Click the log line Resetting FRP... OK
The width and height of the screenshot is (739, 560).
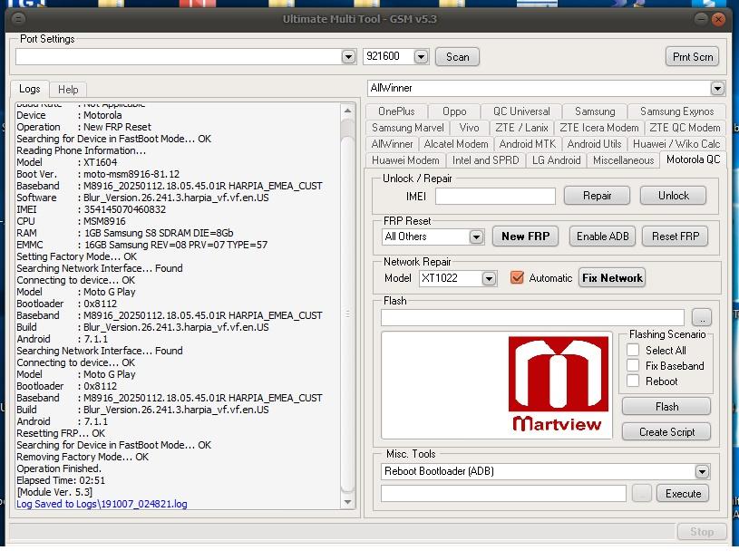[61, 433]
